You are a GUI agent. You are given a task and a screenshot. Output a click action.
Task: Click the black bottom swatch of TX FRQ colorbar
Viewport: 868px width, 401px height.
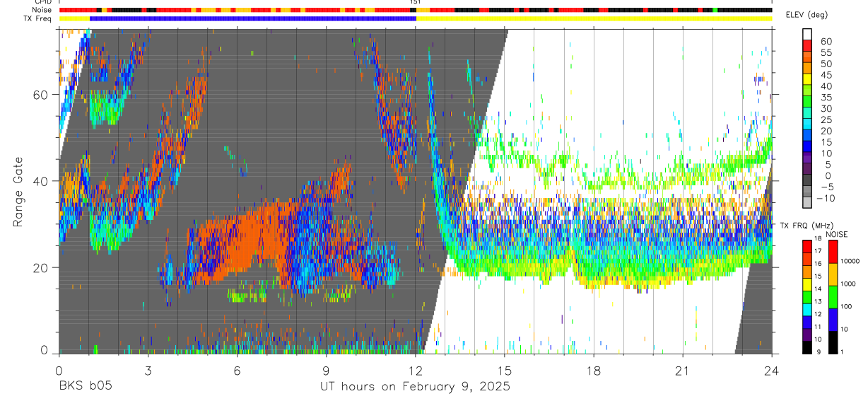click(807, 348)
